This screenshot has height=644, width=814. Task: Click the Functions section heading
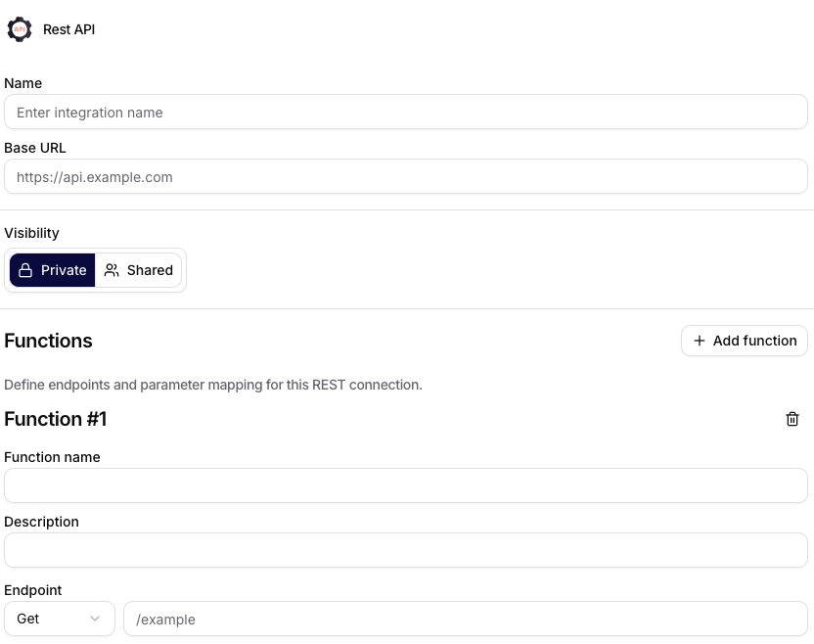click(48, 341)
